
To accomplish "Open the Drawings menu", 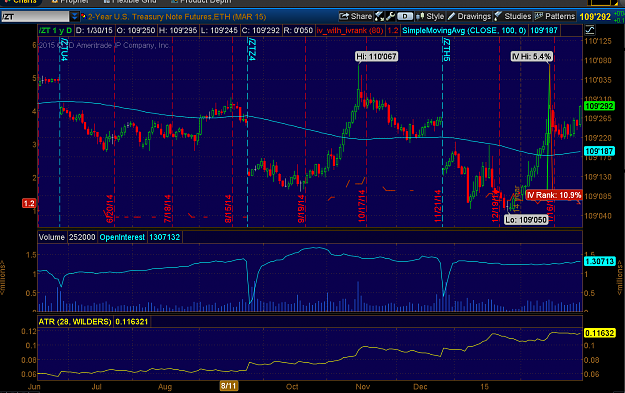I will [x=469, y=16].
